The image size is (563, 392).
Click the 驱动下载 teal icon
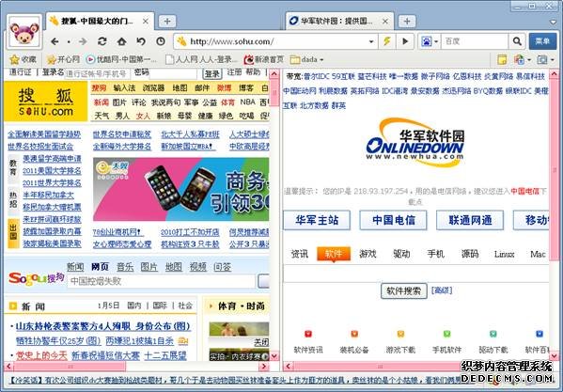493,335
